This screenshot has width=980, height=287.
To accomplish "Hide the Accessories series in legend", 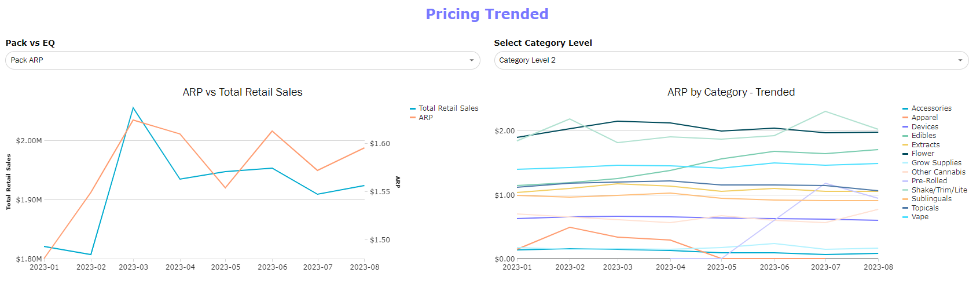I will [931, 108].
